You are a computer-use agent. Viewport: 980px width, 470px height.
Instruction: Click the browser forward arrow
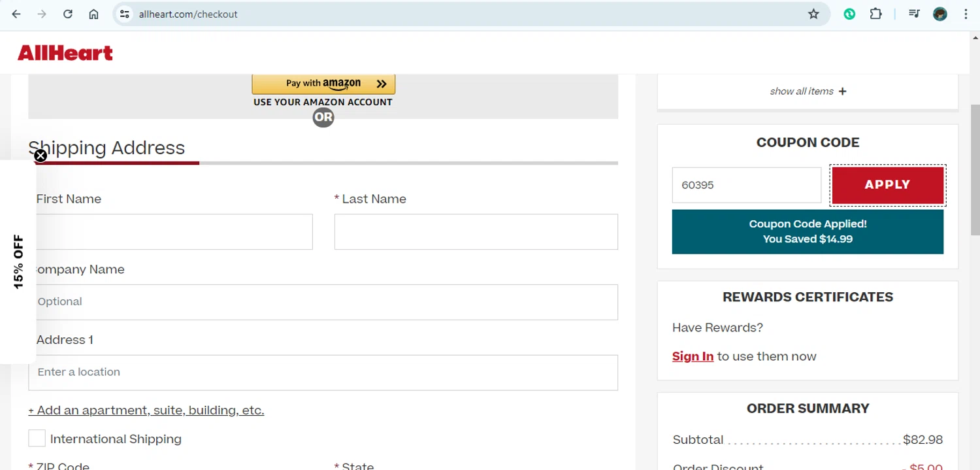tap(42, 14)
